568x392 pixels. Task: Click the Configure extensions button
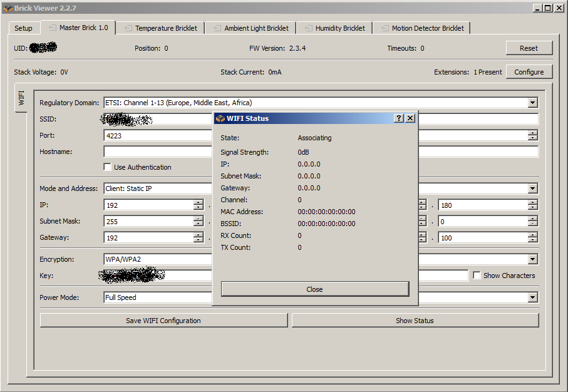pos(529,72)
